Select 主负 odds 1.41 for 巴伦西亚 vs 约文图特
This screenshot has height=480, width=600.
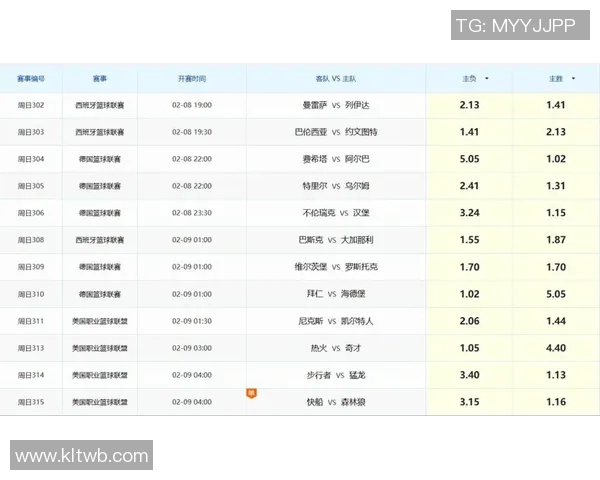pyautogui.click(x=470, y=132)
